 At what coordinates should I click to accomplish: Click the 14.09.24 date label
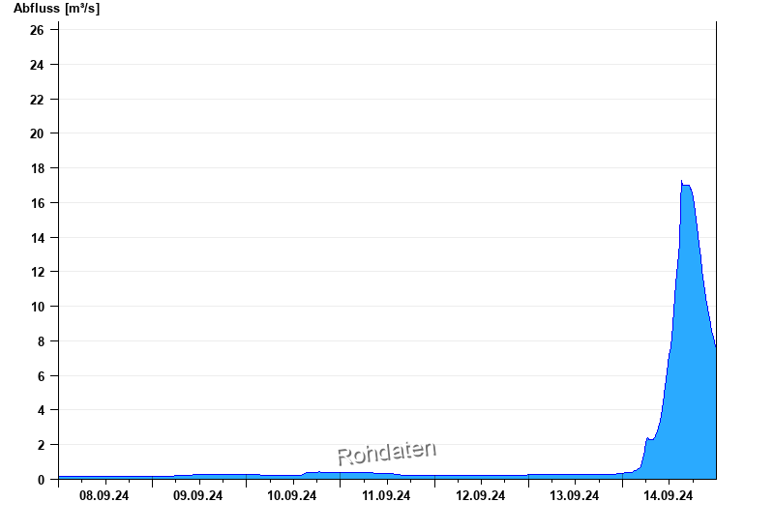[x=669, y=496]
